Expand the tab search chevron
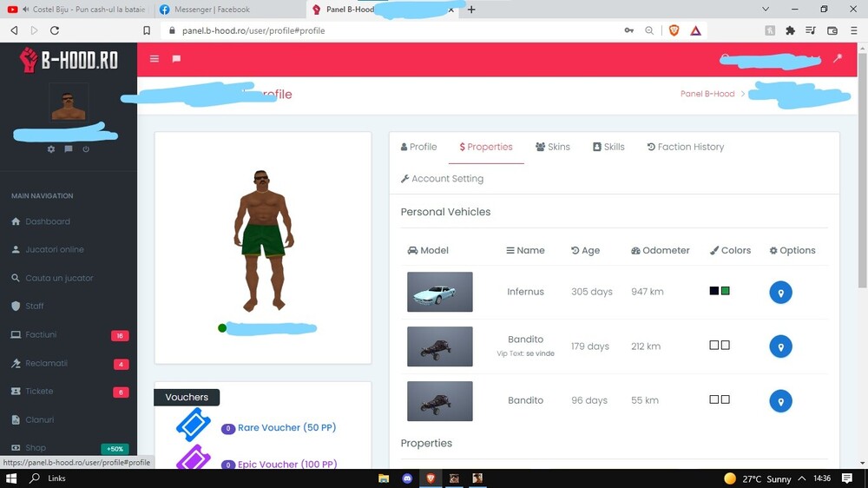The height and width of the screenshot is (488, 868). click(x=766, y=9)
